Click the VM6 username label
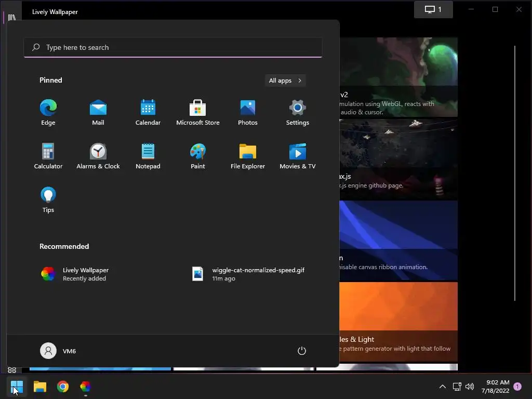Viewport: 532px width, 399px height. click(69, 351)
